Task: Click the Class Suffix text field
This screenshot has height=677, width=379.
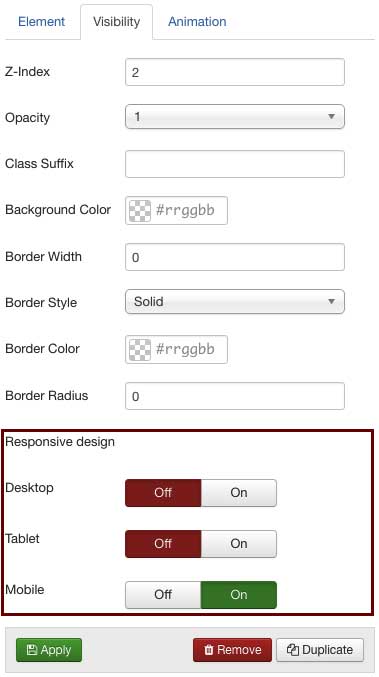Action: point(235,164)
